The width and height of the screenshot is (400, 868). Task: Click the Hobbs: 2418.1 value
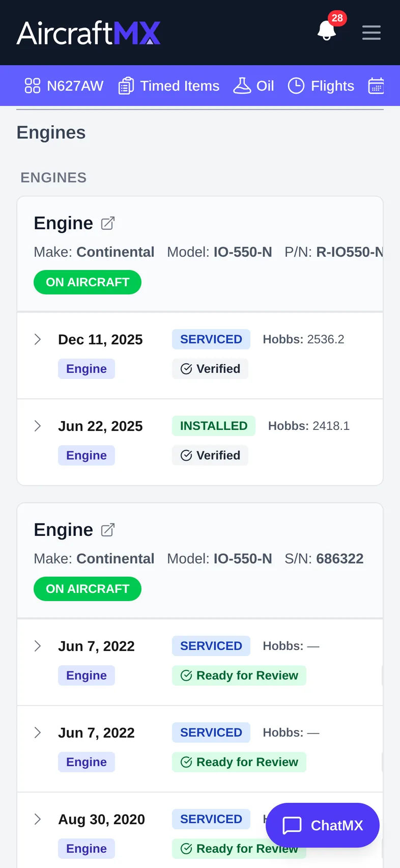(x=309, y=426)
